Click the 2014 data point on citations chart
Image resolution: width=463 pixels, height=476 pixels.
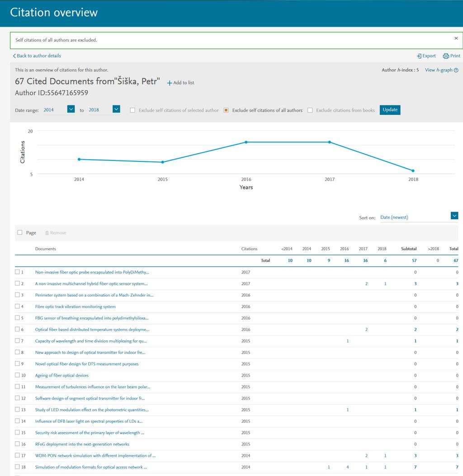[79, 160]
